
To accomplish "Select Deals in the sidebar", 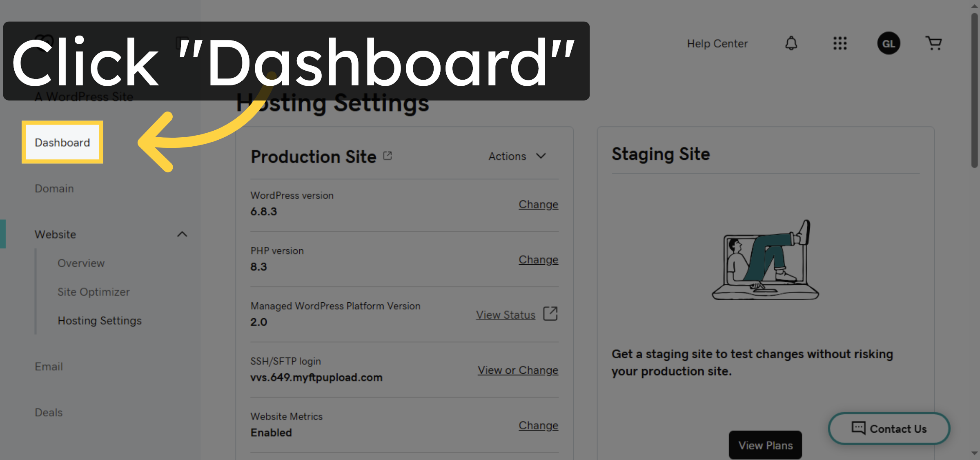I will [x=48, y=412].
